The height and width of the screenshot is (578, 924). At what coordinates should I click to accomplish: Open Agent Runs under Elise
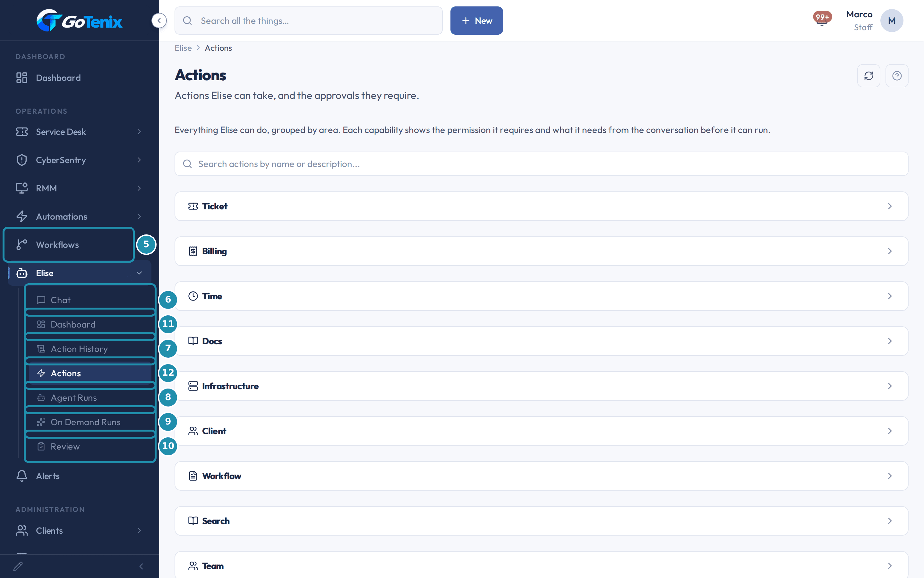pyautogui.click(x=90, y=398)
